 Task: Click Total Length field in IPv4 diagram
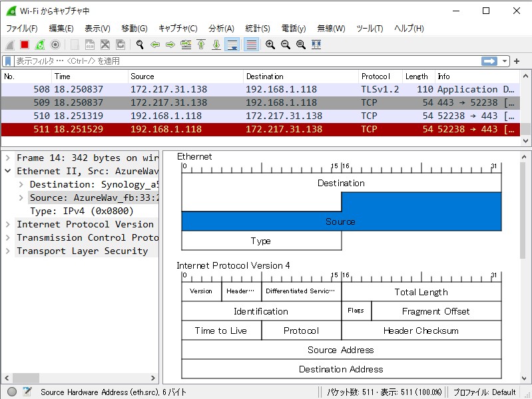pyautogui.click(x=421, y=292)
